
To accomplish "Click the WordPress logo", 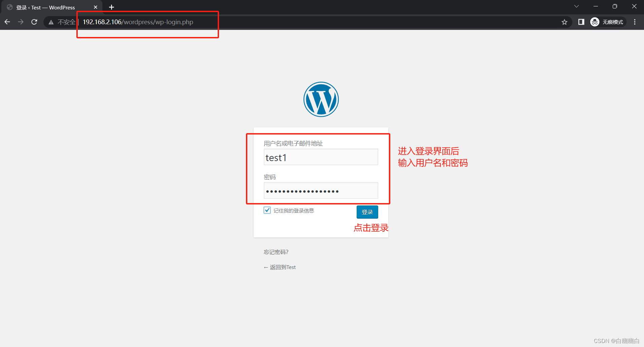I will click(321, 100).
